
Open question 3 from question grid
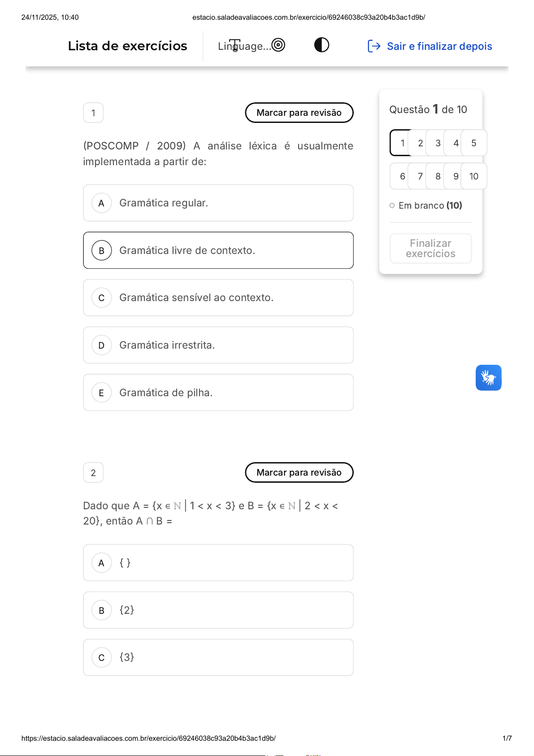tap(438, 143)
